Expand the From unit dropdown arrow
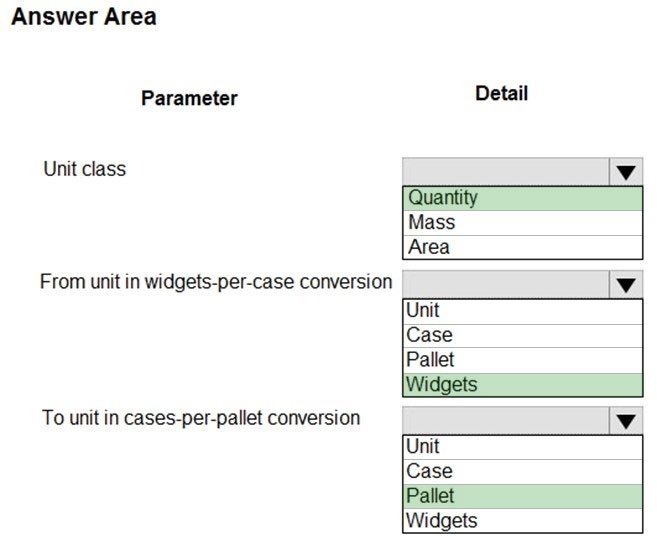This screenshot has width=657, height=546. (626, 285)
